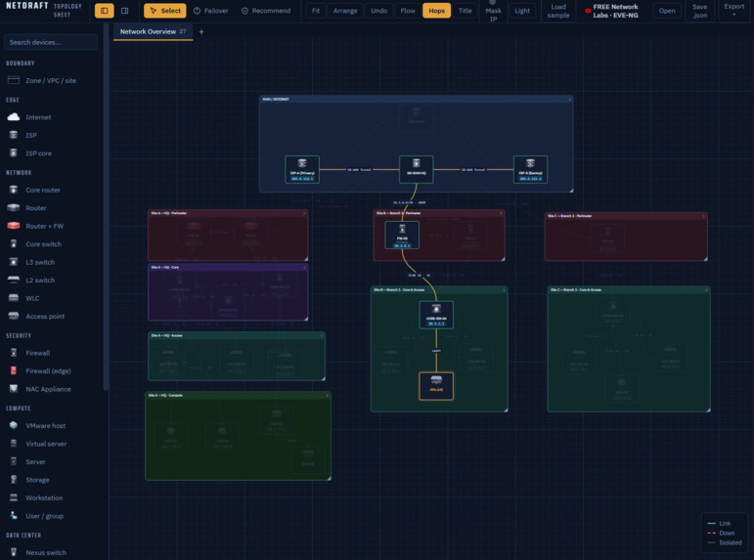Toggle the left sidebar panel icon
Image resolution: width=754 pixels, height=560 pixels.
pyautogui.click(x=105, y=11)
